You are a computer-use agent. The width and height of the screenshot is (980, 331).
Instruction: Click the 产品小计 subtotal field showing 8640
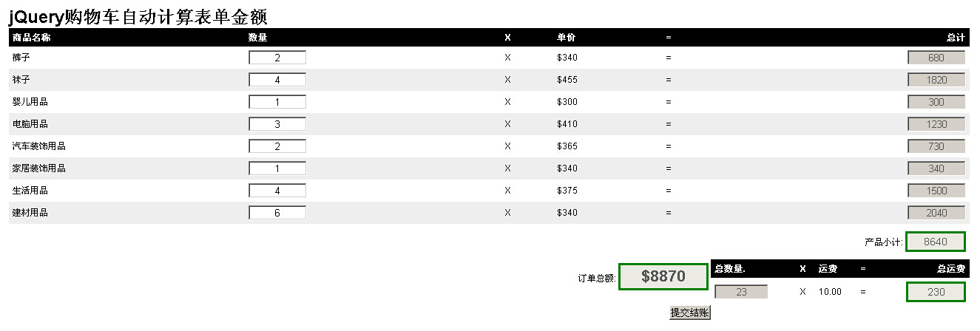(x=936, y=242)
